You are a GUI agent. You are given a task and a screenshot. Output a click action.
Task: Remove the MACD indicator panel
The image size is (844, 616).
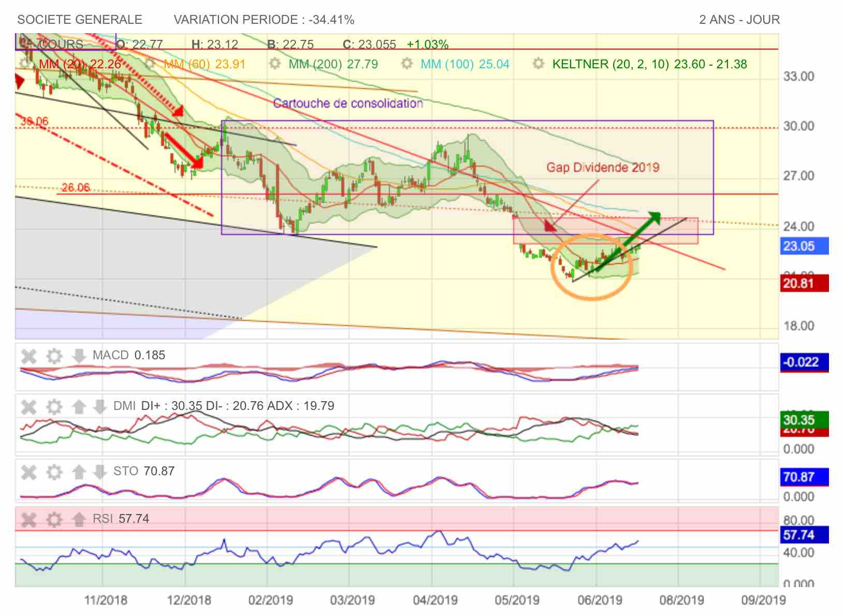(x=29, y=356)
